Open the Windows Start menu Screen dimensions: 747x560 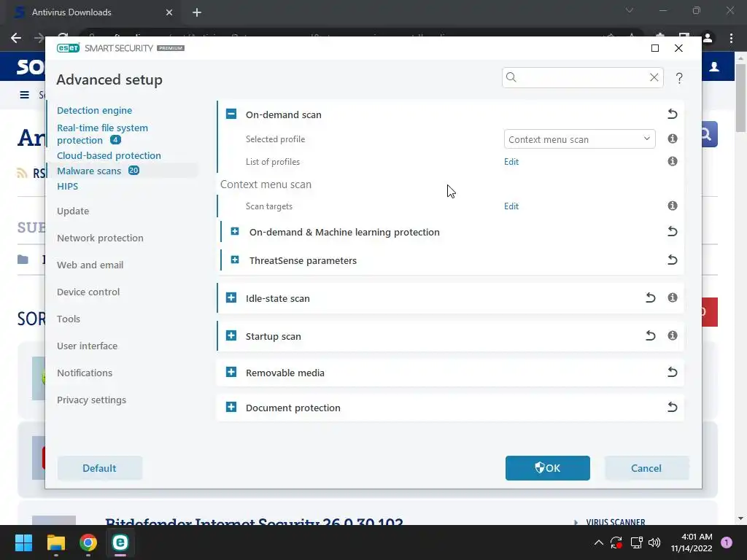23,542
